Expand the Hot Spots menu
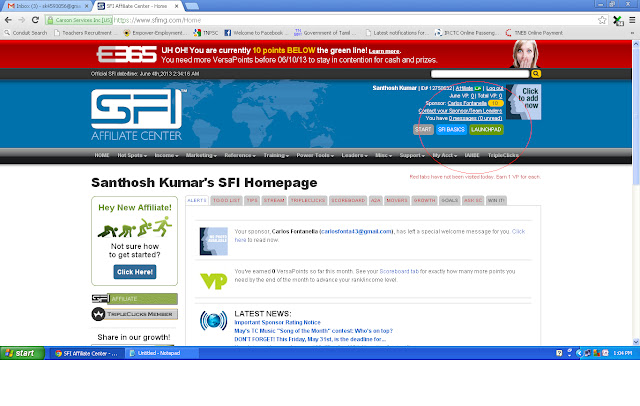The height and width of the screenshot is (406, 640). [132, 155]
